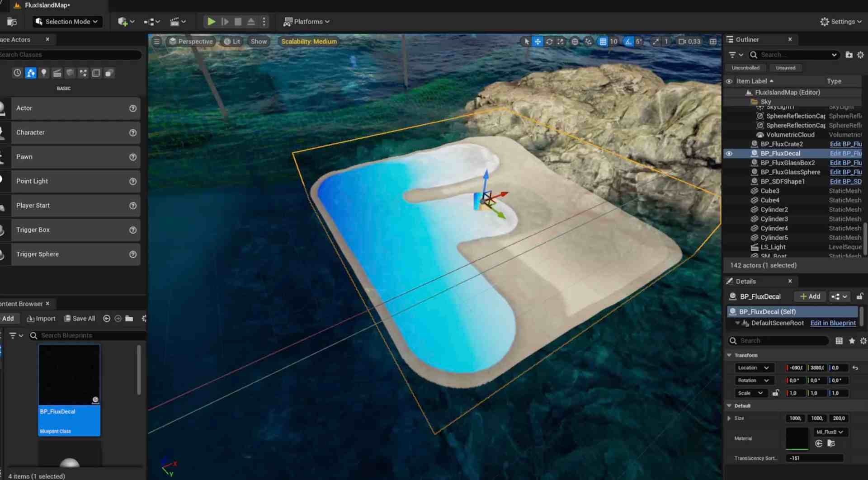Open the Platforms menu
The height and width of the screenshot is (480, 868).
click(x=307, y=21)
